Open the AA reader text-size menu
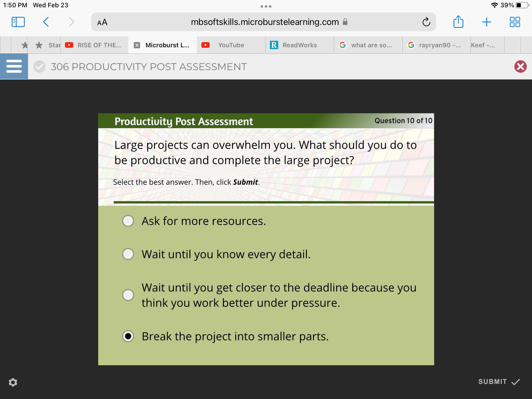532x399 pixels. [x=102, y=22]
